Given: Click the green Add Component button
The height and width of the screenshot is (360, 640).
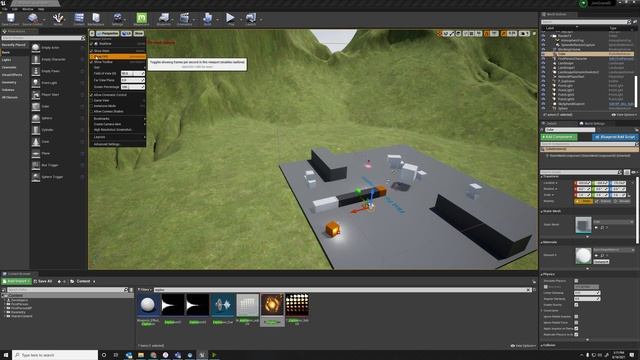Looking at the screenshot, I should pyautogui.click(x=559, y=137).
